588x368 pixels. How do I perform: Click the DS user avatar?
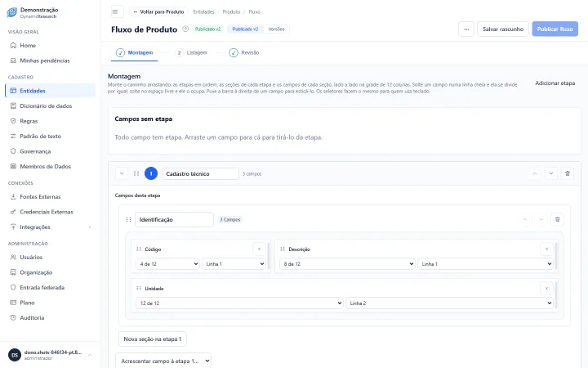15,355
